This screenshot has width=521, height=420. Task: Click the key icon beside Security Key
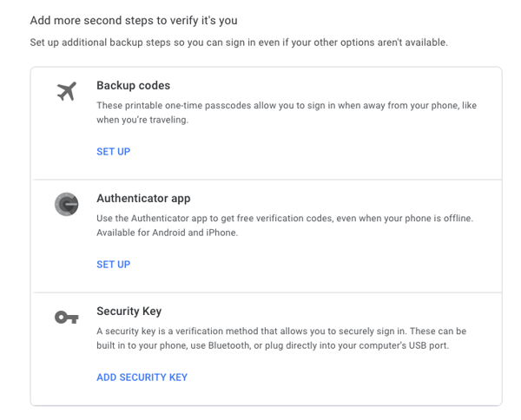point(67,318)
